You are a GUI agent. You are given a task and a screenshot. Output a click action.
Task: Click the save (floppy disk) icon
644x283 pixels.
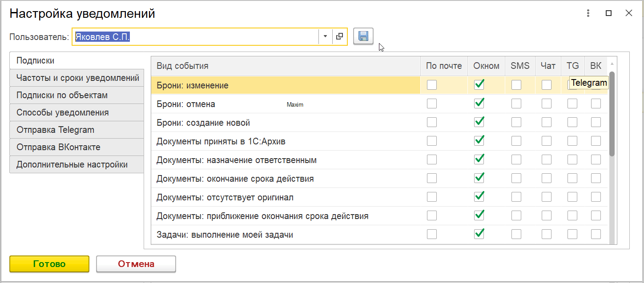pyautogui.click(x=363, y=36)
